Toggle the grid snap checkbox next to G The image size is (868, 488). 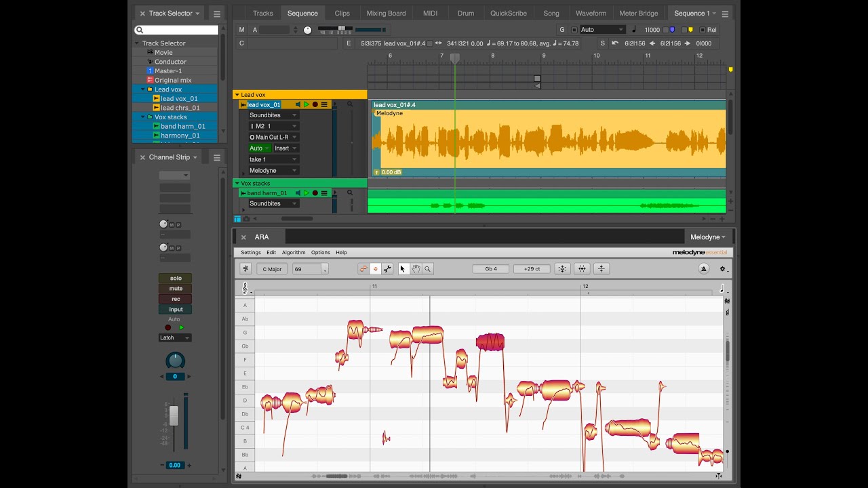click(x=574, y=30)
